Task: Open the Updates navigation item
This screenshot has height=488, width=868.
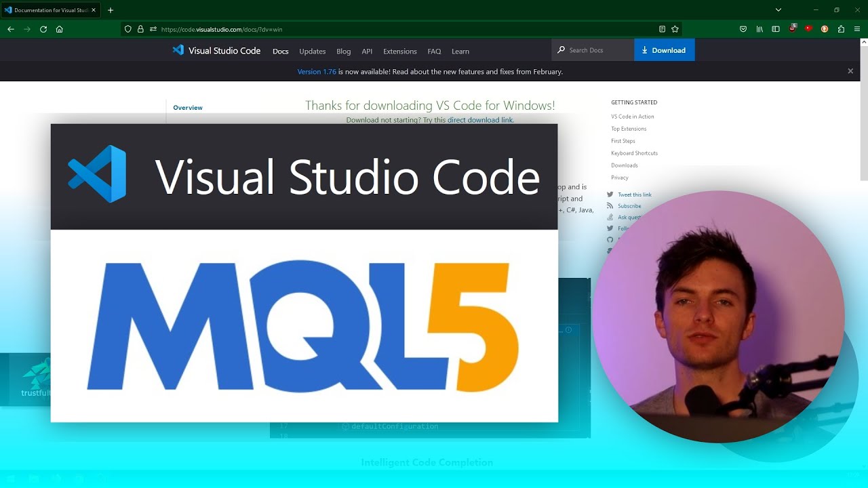Action: click(x=313, y=52)
